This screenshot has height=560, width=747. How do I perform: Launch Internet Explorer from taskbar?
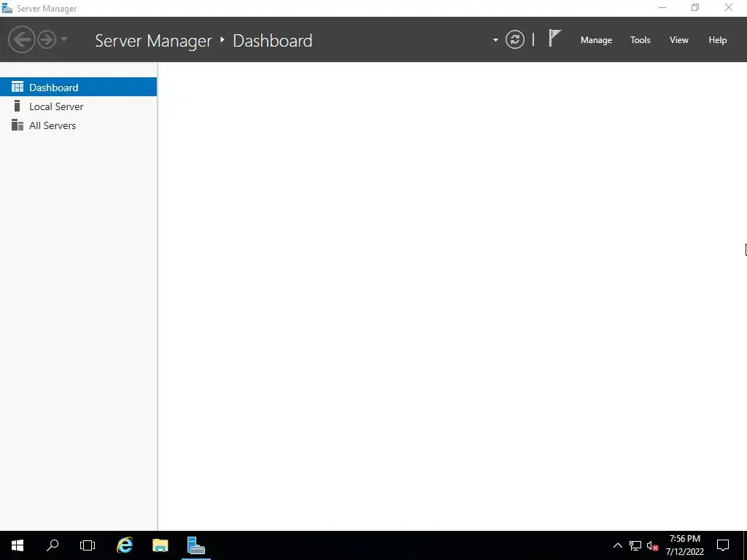[125, 545]
